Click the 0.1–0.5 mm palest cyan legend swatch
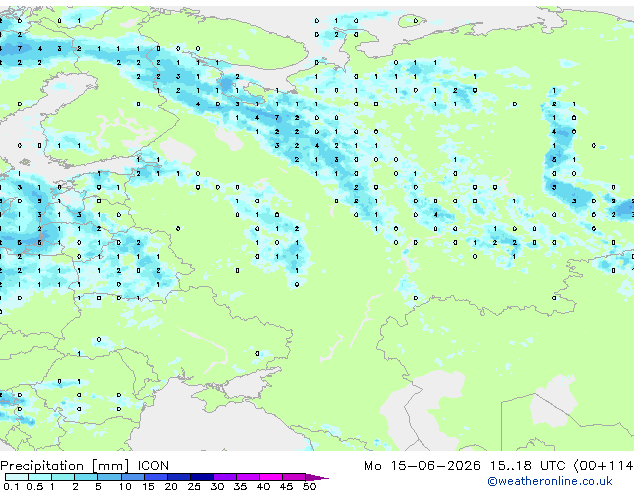The height and width of the screenshot is (490, 634). click(x=17, y=477)
